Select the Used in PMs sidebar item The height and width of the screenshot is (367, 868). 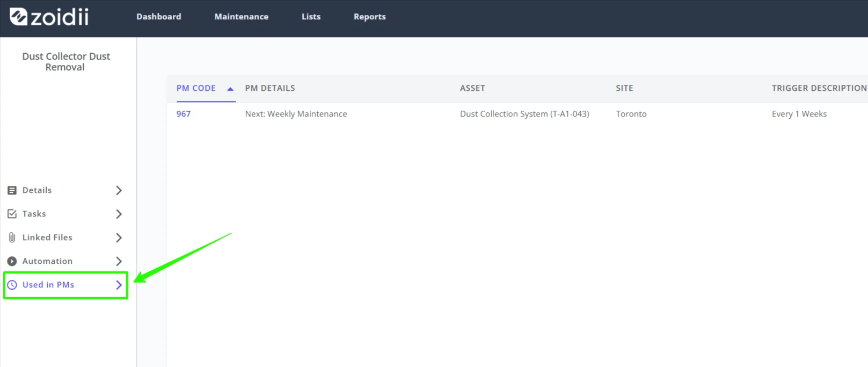pyautogui.click(x=65, y=285)
